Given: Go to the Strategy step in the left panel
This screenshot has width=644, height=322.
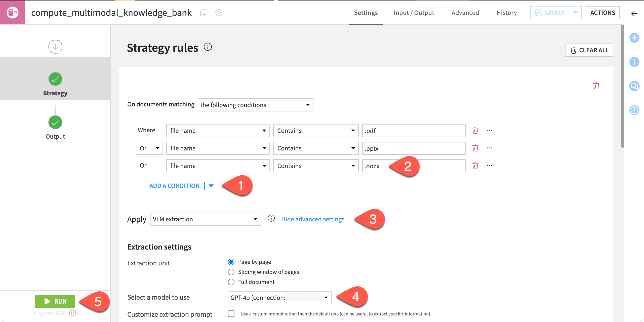Looking at the screenshot, I should click(55, 79).
